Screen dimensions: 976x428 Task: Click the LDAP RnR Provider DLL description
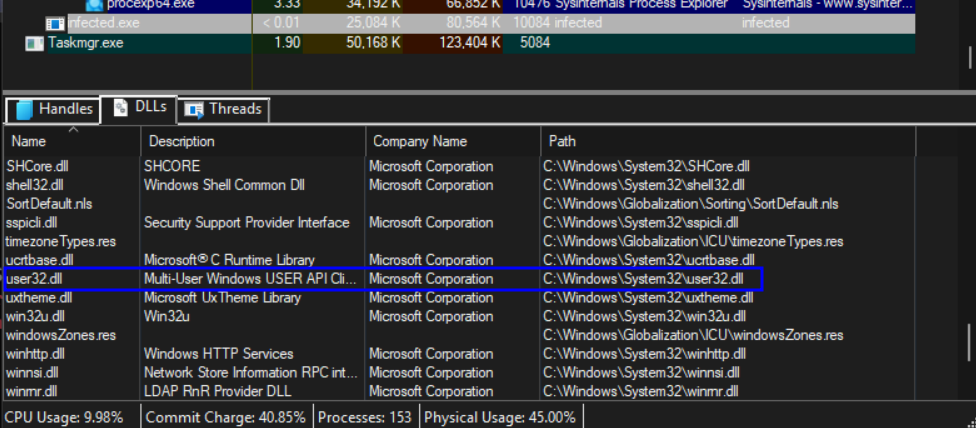[218, 391]
